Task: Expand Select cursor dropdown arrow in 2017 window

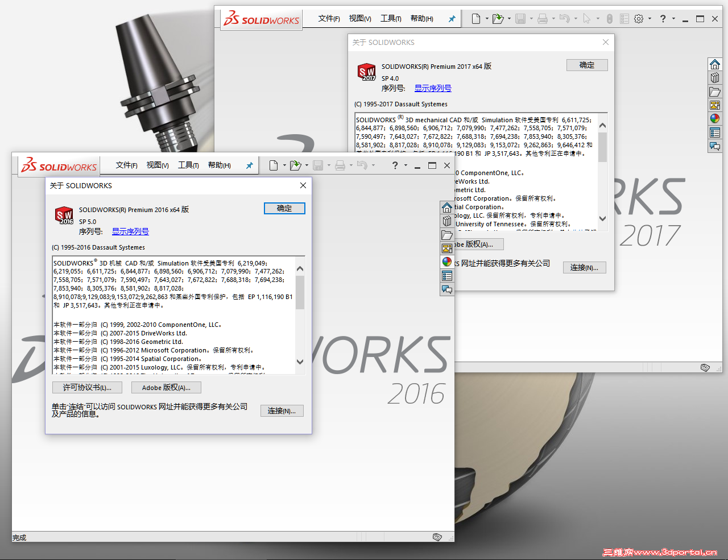Action: [598, 19]
